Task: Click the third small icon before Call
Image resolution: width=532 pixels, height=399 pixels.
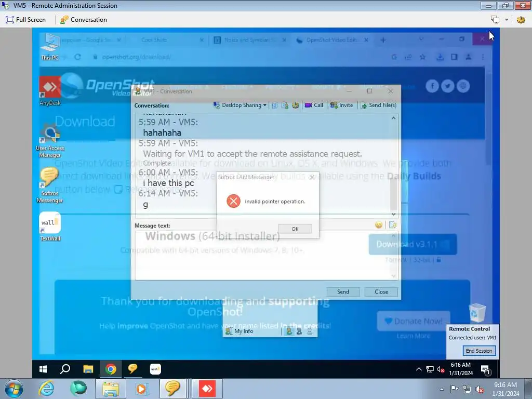Action: coord(296,105)
